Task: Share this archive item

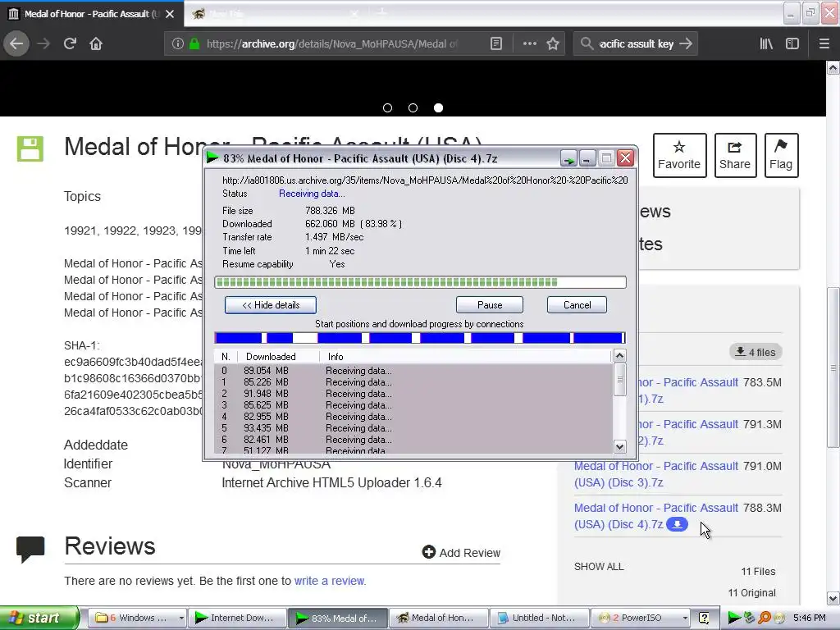Action: (735, 155)
